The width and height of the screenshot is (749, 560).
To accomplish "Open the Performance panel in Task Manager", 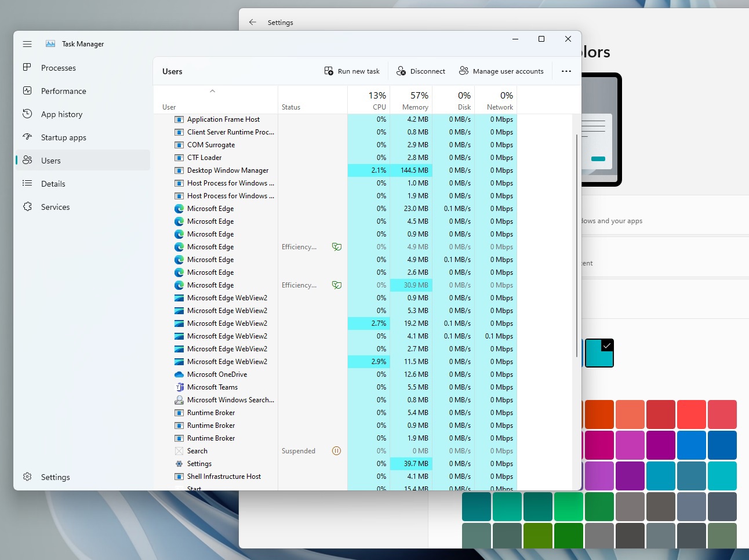I will point(63,90).
